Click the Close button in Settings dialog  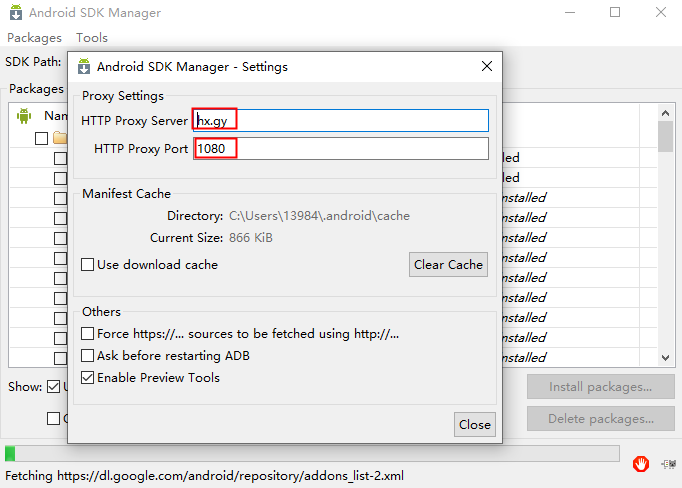[x=475, y=424]
